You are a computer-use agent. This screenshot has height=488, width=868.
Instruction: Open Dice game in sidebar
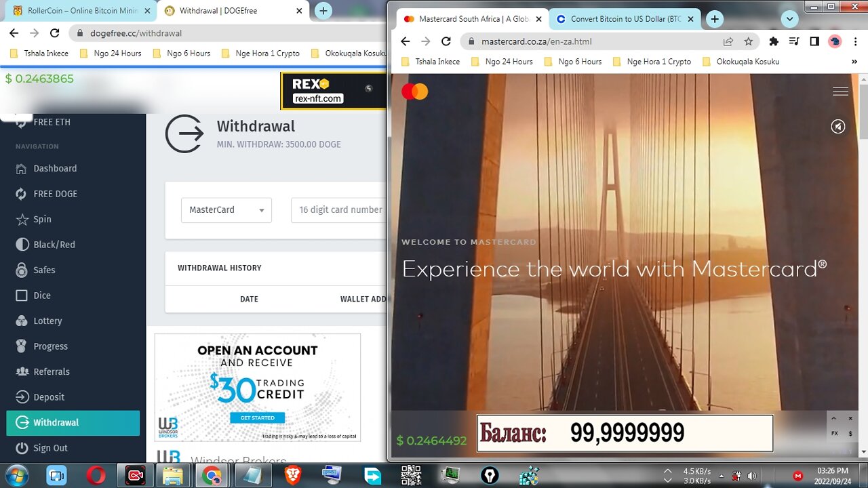coord(42,296)
